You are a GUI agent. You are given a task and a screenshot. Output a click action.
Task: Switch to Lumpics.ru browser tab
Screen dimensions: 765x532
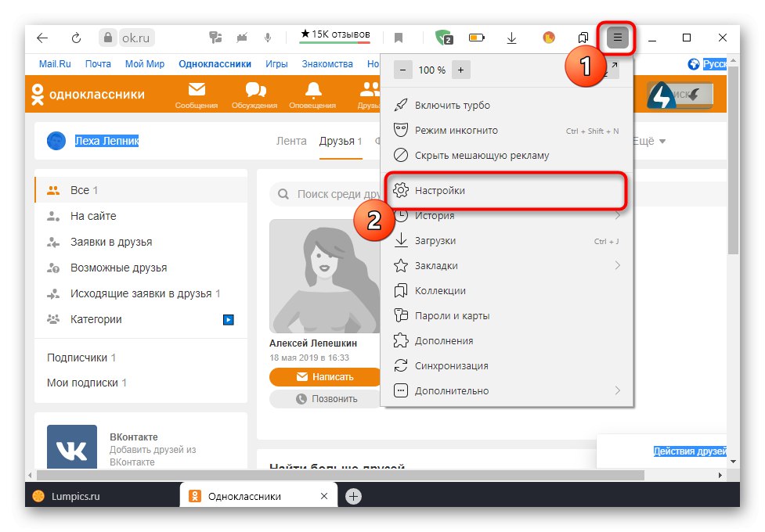tap(103, 496)
